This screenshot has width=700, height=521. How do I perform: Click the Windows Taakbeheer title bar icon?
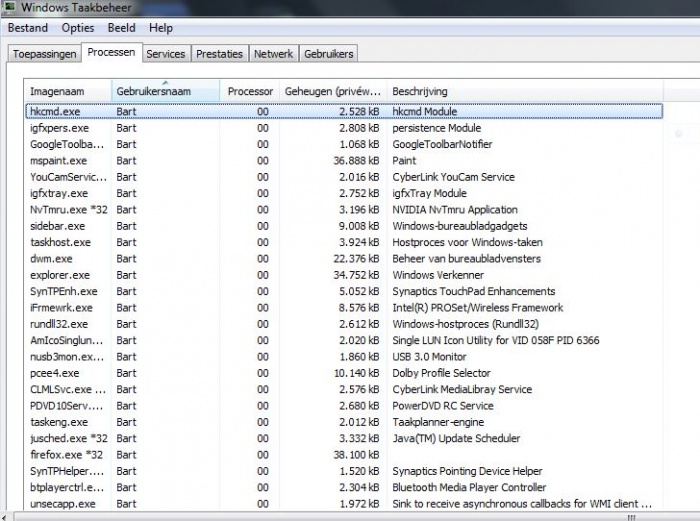point(10,8)
